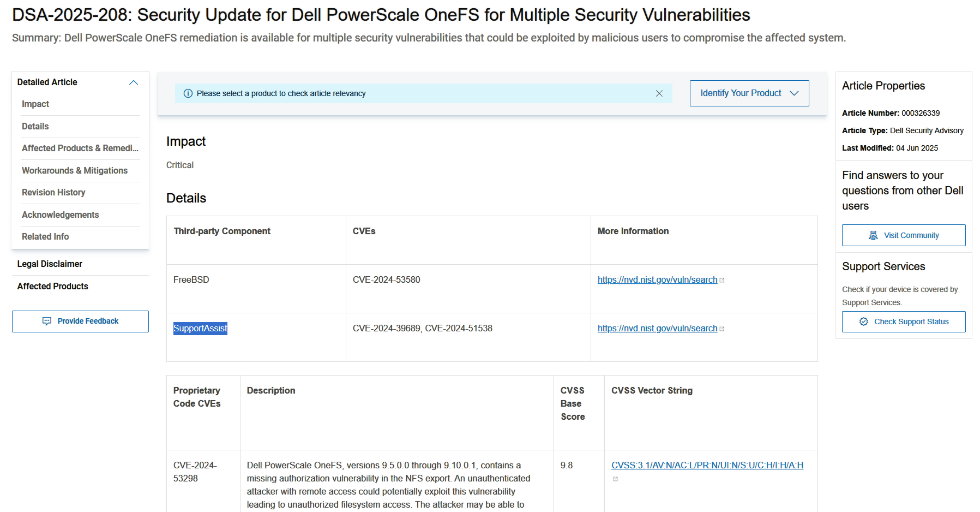The width and height of the screenshot is (980, 512).
Task: Dismiss the product relevancy info banner
Action: click(x=659, y=93)
